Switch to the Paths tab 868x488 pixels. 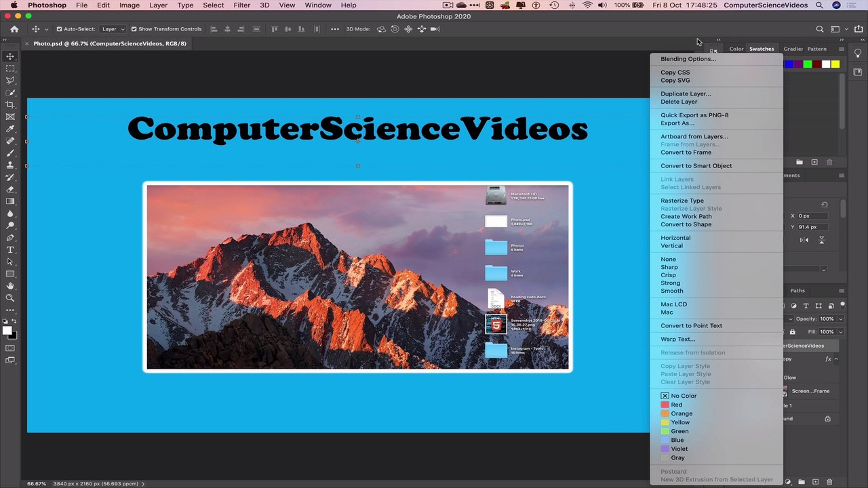pos(797,291)
